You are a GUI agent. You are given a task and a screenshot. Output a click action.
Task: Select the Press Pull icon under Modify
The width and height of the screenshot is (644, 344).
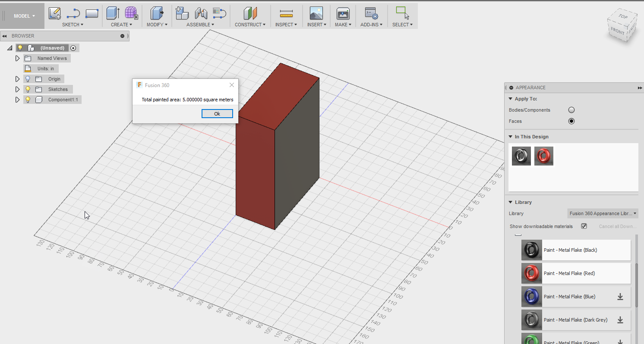[x=157, y=13]
